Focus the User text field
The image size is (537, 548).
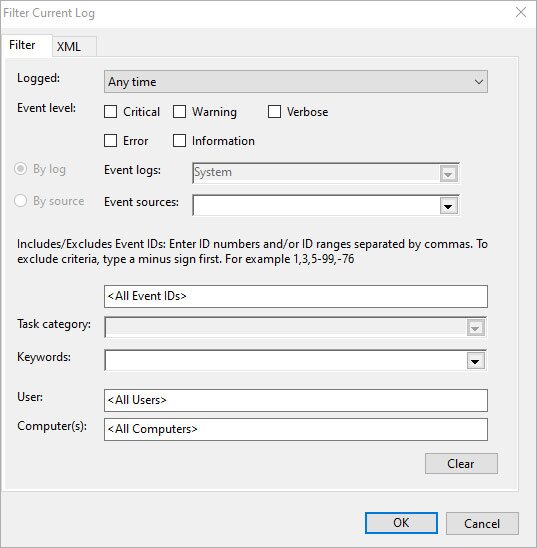tap(296, 400)
